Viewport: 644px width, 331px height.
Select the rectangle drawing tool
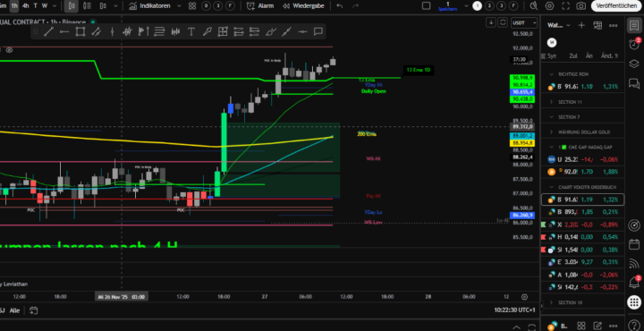tap(80, 31)
